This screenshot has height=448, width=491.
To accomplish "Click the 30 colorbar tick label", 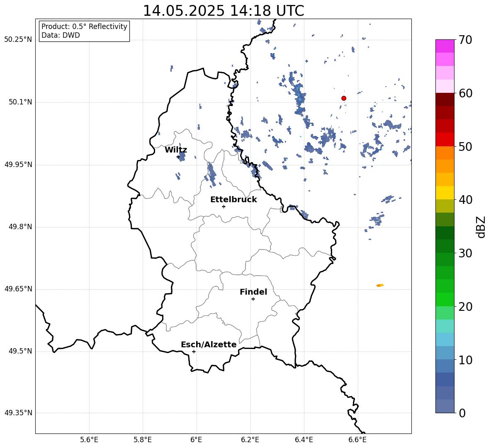I will pyautogui.click(x=466, y=253).
